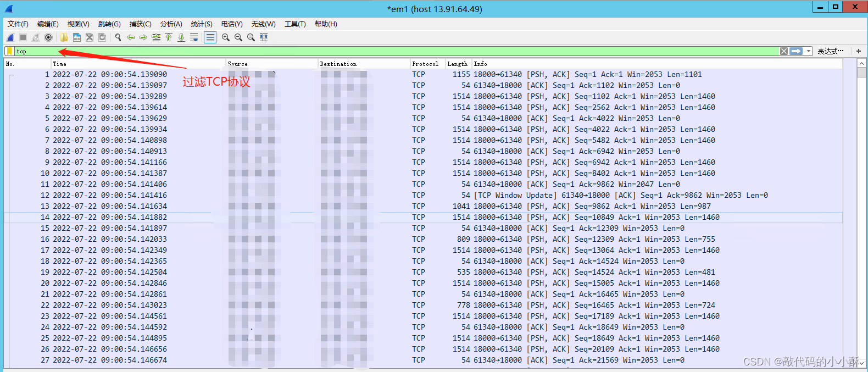Restart the current capture
868x372 pixels.
(x=36, y=37)
